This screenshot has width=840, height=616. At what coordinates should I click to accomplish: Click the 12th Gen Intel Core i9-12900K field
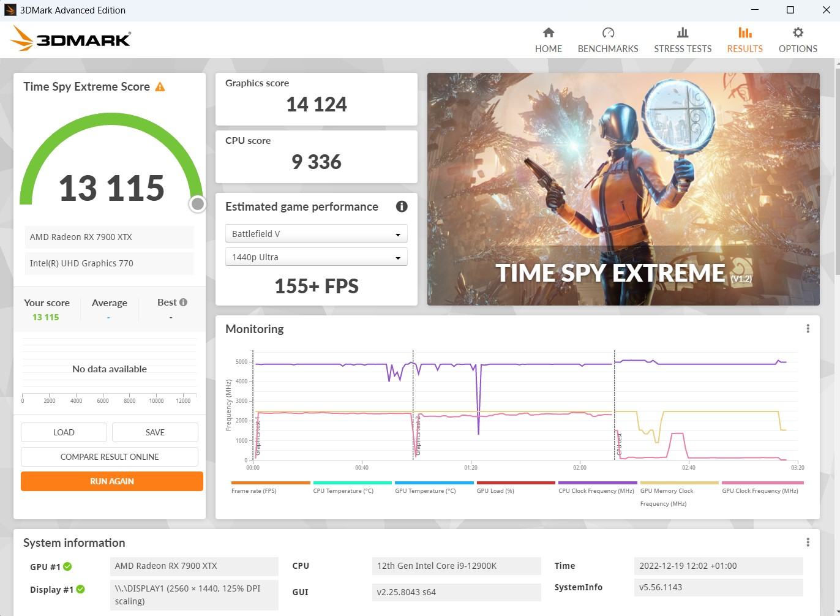point(456,566)
